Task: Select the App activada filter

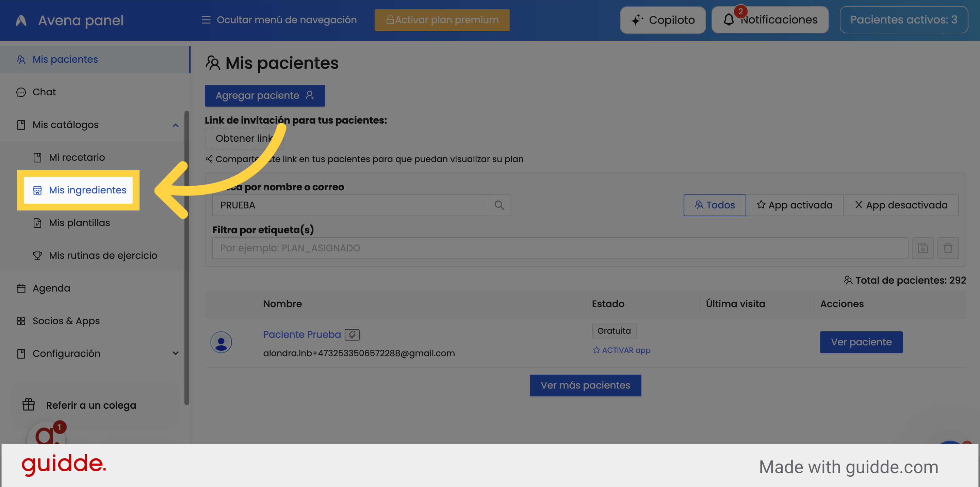Action: 794,205
